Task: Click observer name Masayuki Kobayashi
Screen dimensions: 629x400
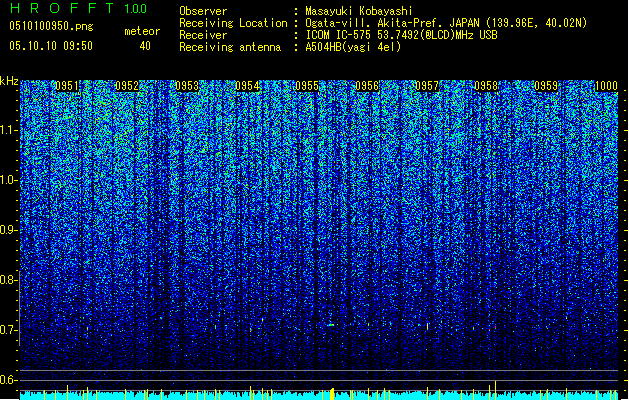Action: [359, 11]
